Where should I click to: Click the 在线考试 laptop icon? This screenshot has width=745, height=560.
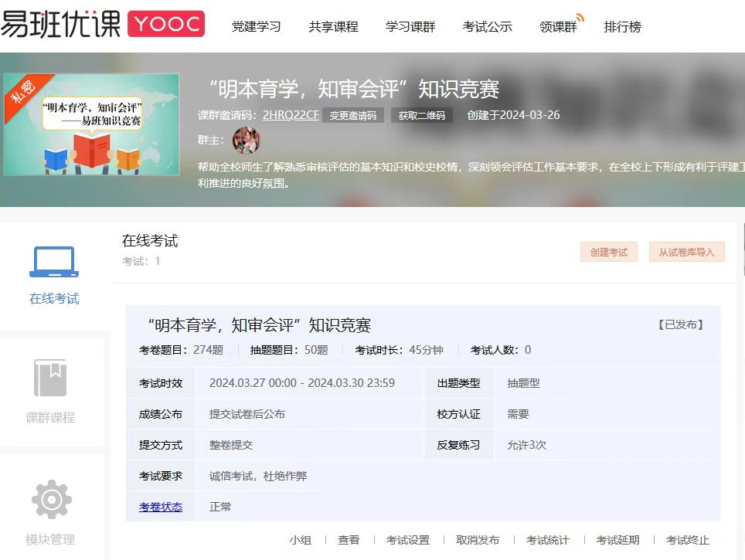coord(54,262)
